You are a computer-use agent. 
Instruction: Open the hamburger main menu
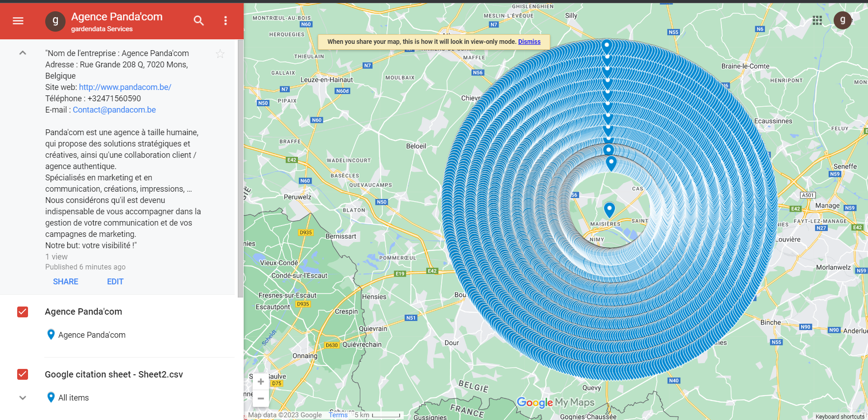[x=18, y=21]
